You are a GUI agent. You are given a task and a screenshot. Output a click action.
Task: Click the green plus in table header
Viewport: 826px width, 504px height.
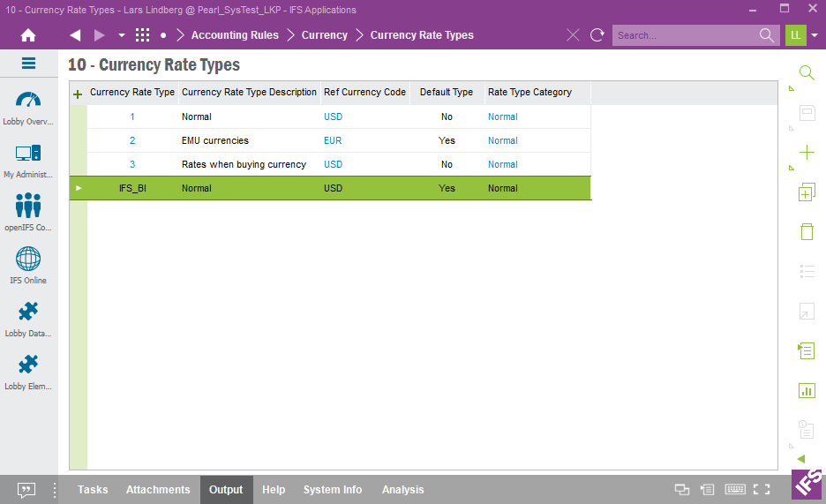point(78,94)
